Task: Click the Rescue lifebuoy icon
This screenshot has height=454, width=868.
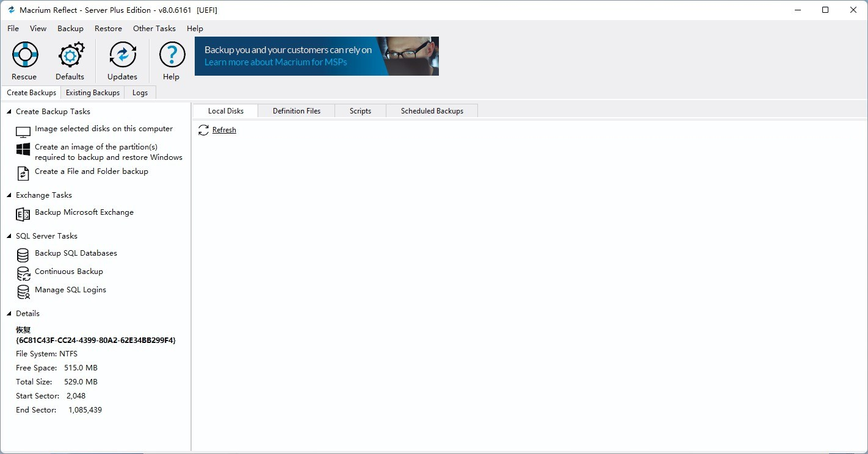Action: (24, 56)
